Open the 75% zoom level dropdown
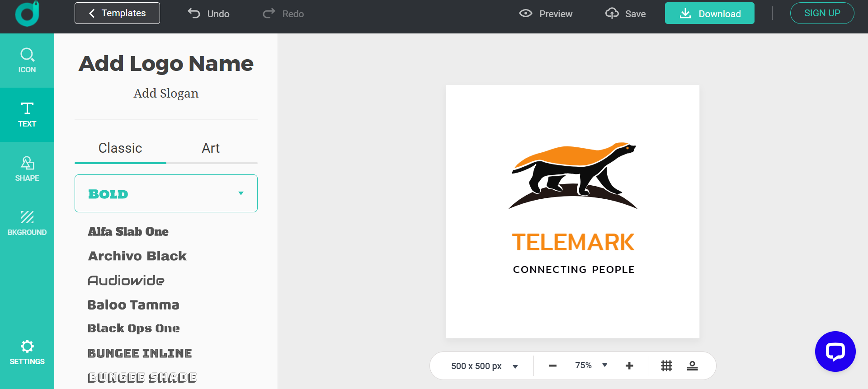The height and width of the screenshot is (389, 868). click(x=604, y=365)
